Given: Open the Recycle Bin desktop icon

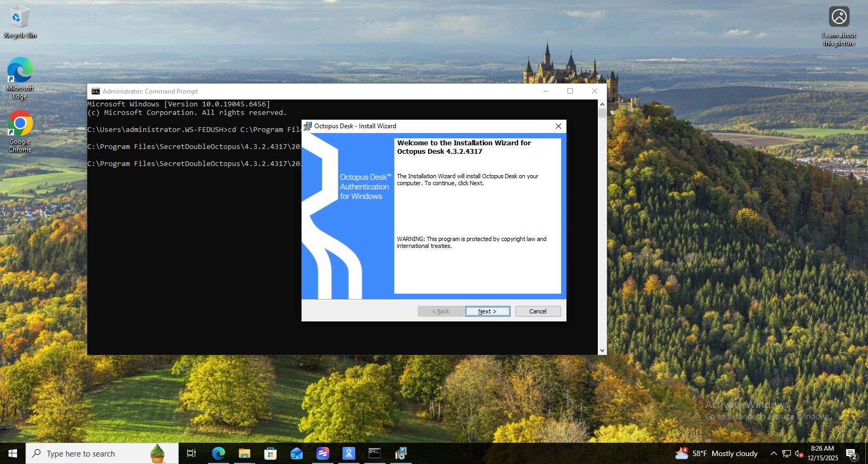Looking at the screenshot, I should click(20, 22).
